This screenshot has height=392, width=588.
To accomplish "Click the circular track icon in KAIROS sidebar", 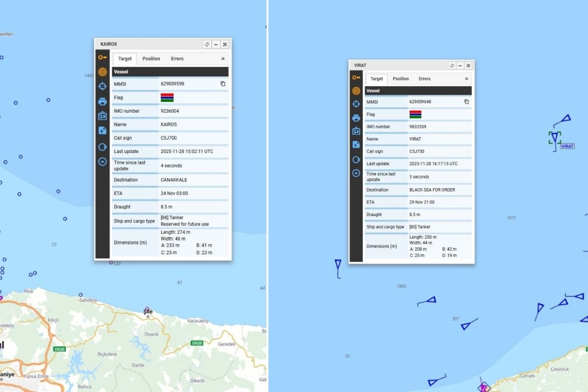I will click(x=102, y=147).
